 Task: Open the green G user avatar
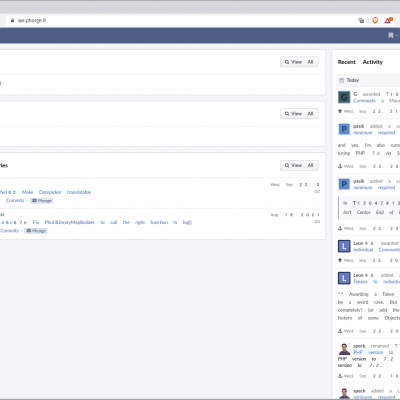[344, 97]
